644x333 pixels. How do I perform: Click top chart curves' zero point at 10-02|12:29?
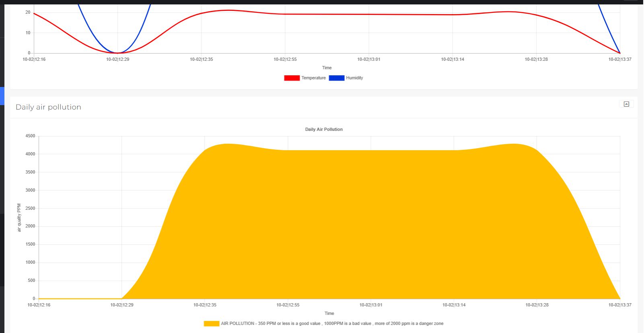coord(117,53)
